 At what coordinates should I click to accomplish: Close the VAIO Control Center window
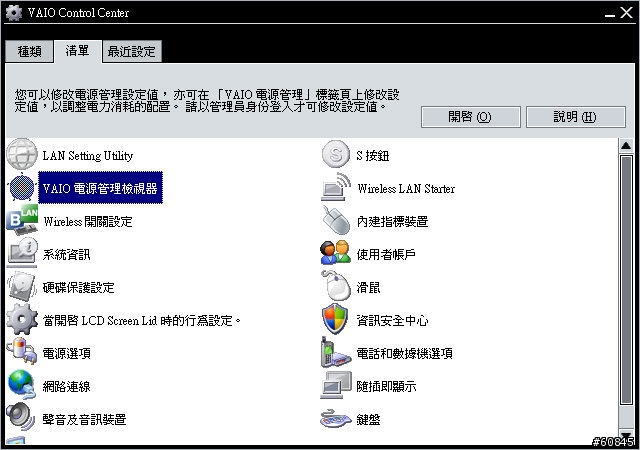coord(627,13)
